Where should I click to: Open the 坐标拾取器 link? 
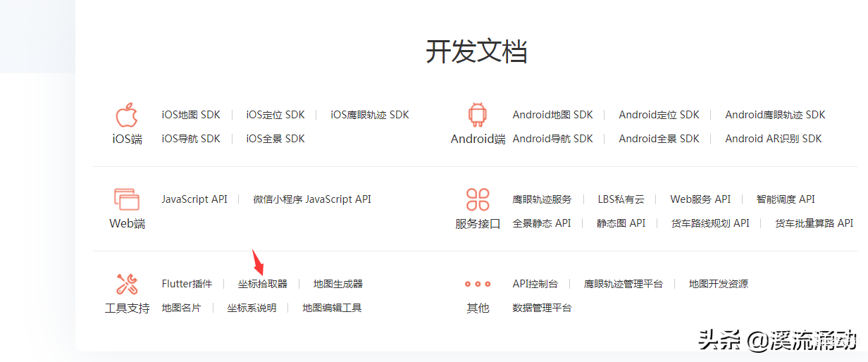pos(263,284)
